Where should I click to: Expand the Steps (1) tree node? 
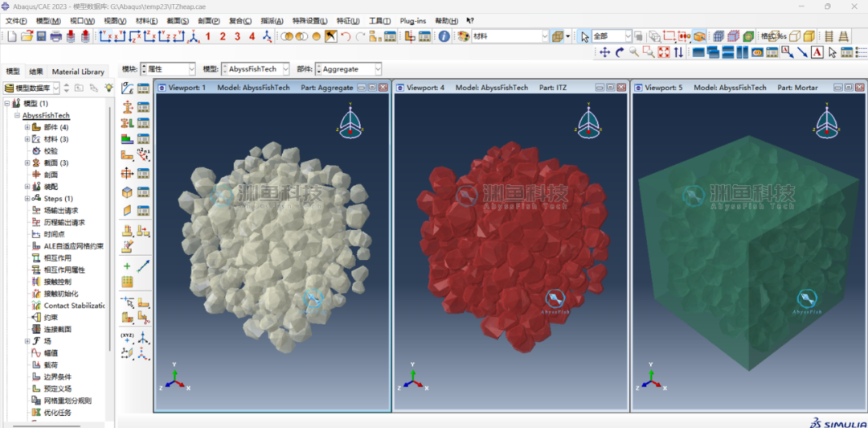point(27,199)
